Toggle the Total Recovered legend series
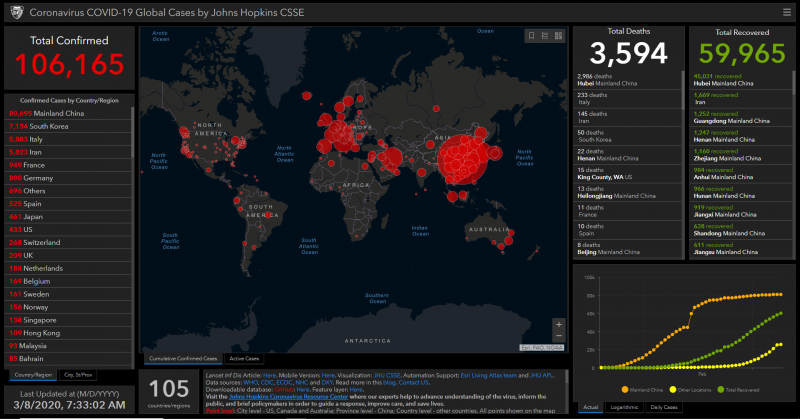Image resolution: width=800 pixels, height=419 pixels. click(x=738, y=390)
